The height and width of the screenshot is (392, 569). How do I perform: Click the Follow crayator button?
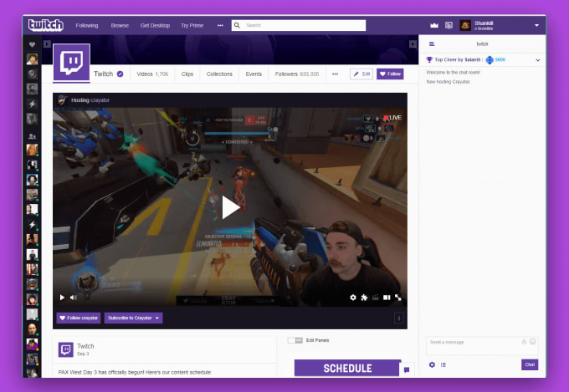click(79, 318)
